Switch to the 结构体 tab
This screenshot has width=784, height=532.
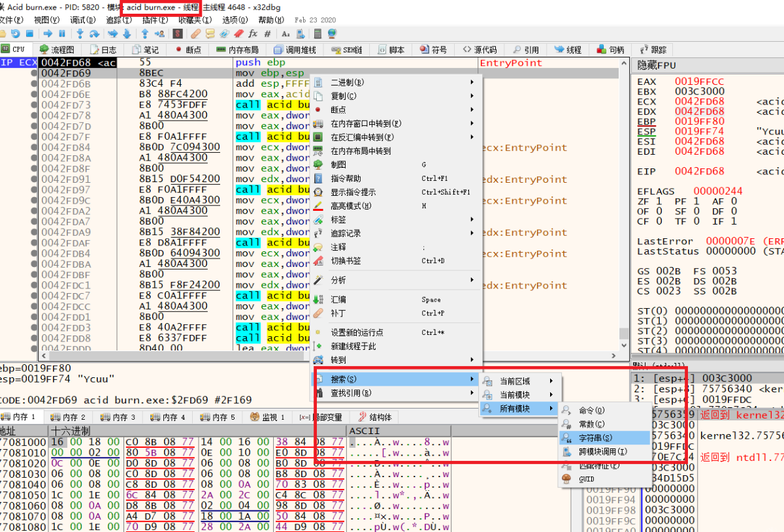pos(374,416)
